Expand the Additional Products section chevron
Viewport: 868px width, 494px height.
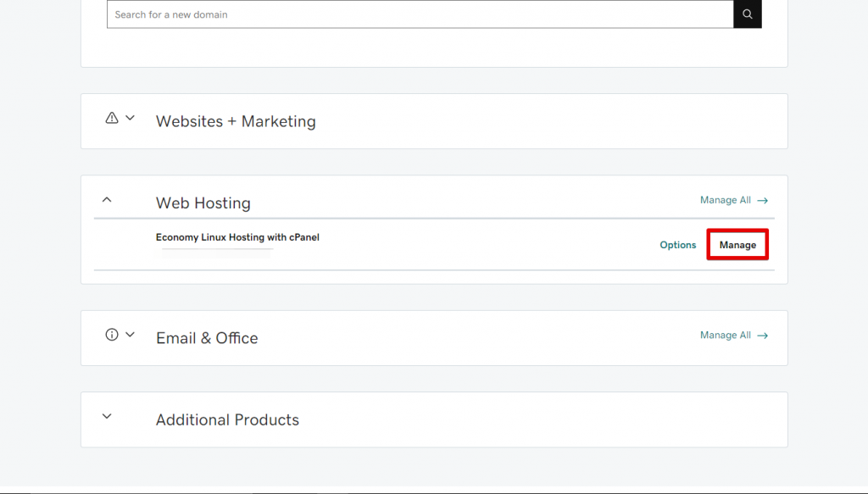107,417
